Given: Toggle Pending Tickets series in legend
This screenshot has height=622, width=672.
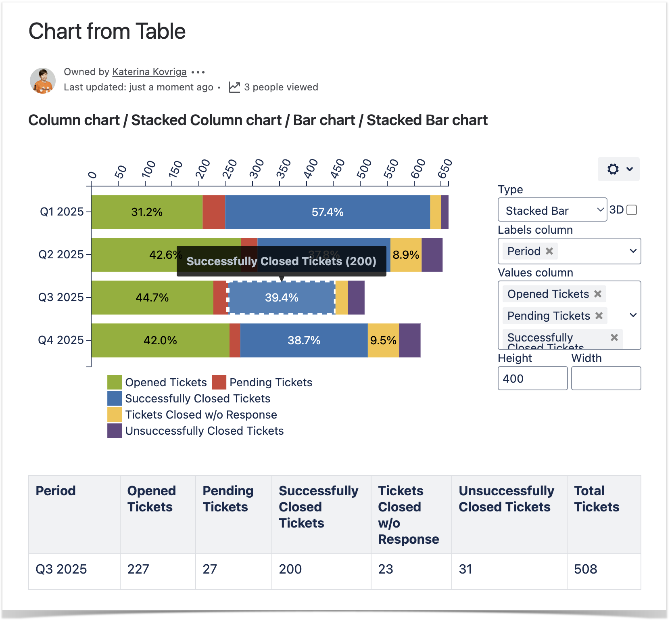Looking at the screenshot, I should [219, 382].
